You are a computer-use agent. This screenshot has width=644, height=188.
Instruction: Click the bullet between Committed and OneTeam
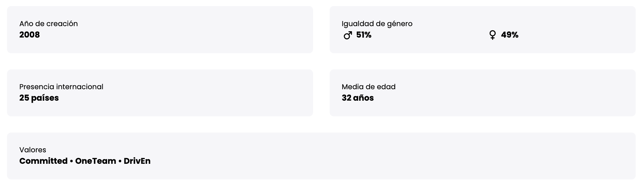tap(71, 161)
